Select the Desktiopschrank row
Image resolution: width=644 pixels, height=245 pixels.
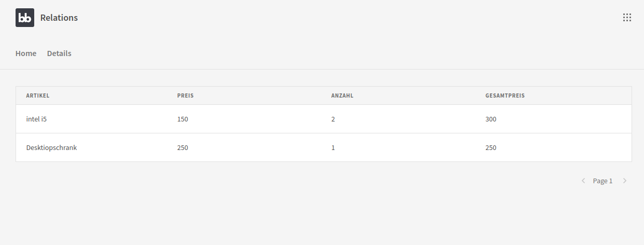pyautogui.click(x=51, y=148)
